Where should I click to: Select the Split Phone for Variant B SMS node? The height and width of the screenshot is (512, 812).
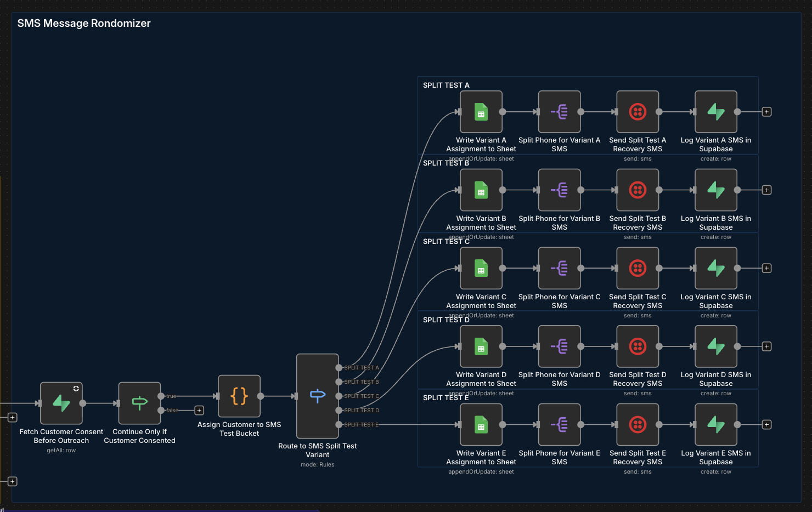pyautogui.click(x=560, y=190)
